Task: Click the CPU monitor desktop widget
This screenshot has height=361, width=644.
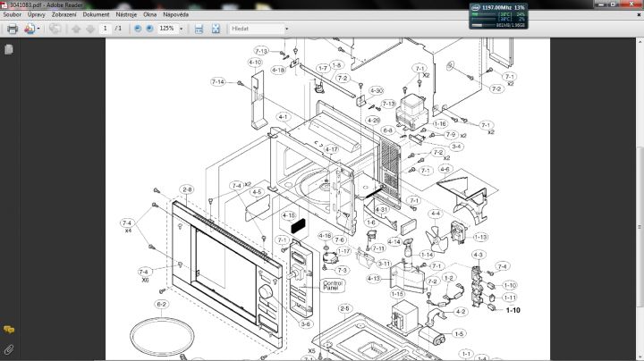Action: point(498,16)
